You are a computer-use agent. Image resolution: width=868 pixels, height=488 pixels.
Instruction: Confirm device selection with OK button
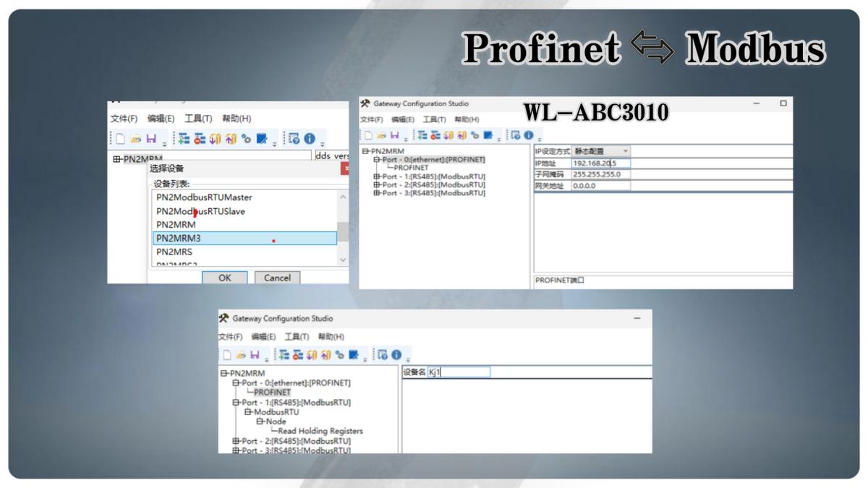[225, 278]
